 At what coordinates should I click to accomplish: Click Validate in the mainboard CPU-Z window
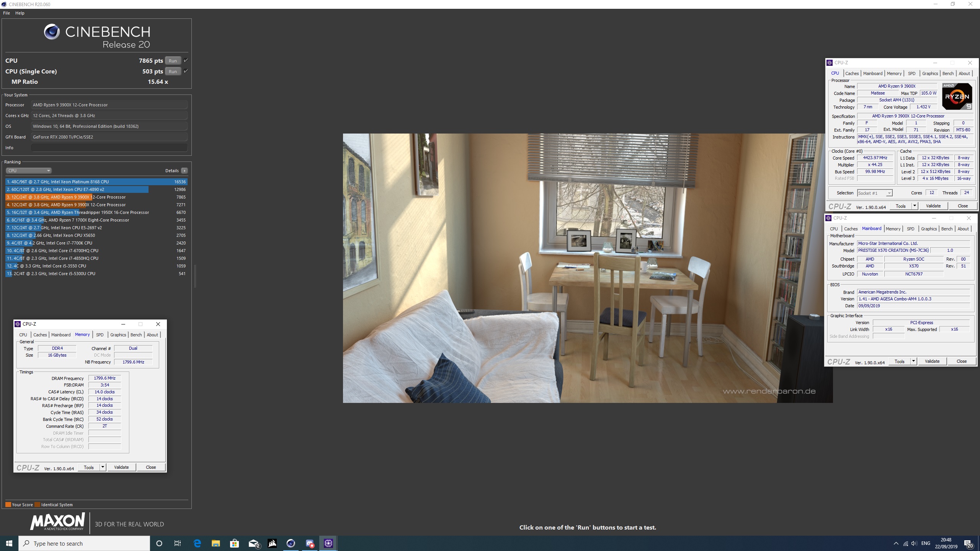pyautogui.click(x=932, y=361)
